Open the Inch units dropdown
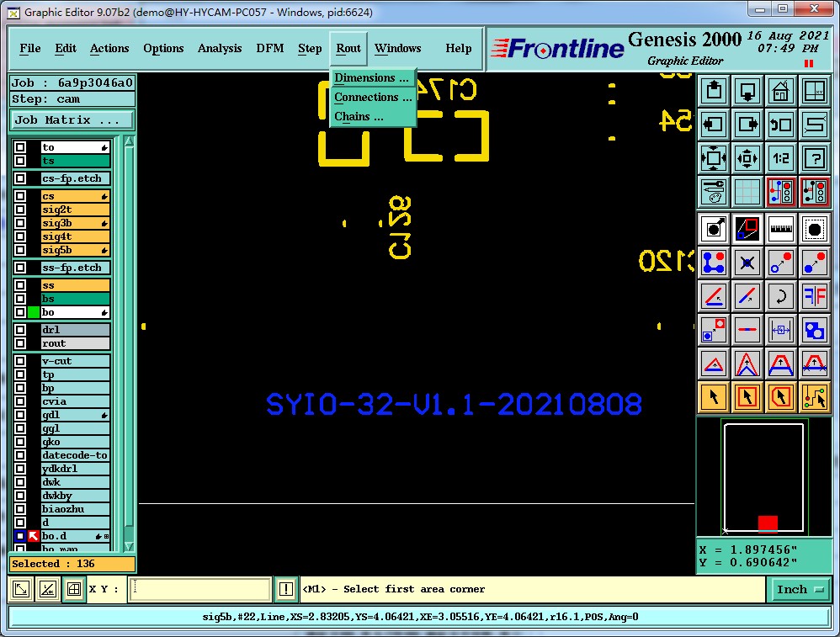 coord(799,589)
